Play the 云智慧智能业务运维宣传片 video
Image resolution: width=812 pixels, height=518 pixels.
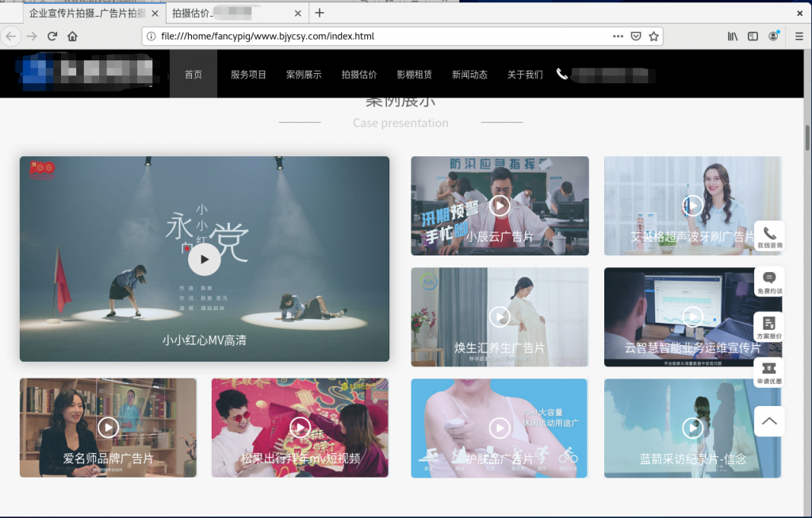[692, 317]
